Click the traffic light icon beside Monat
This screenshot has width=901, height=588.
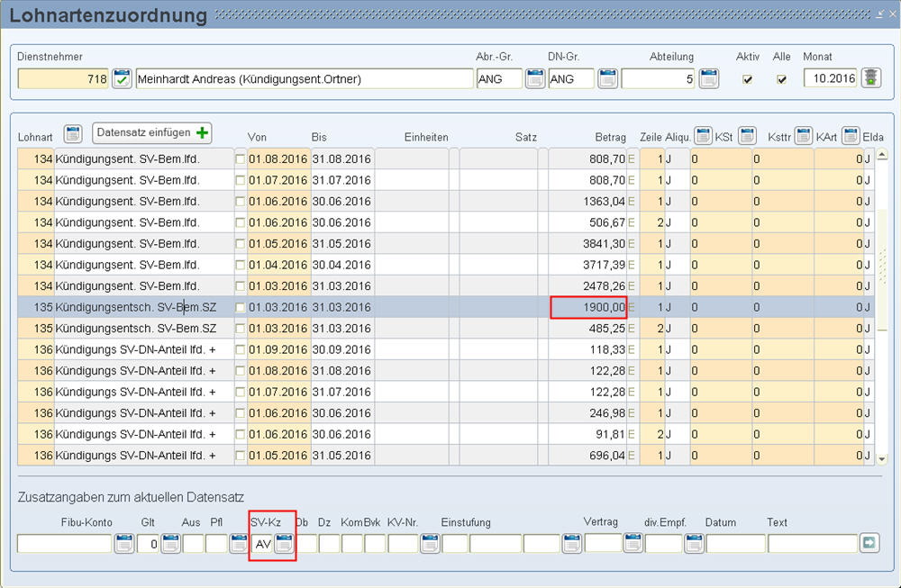point(871,78)
